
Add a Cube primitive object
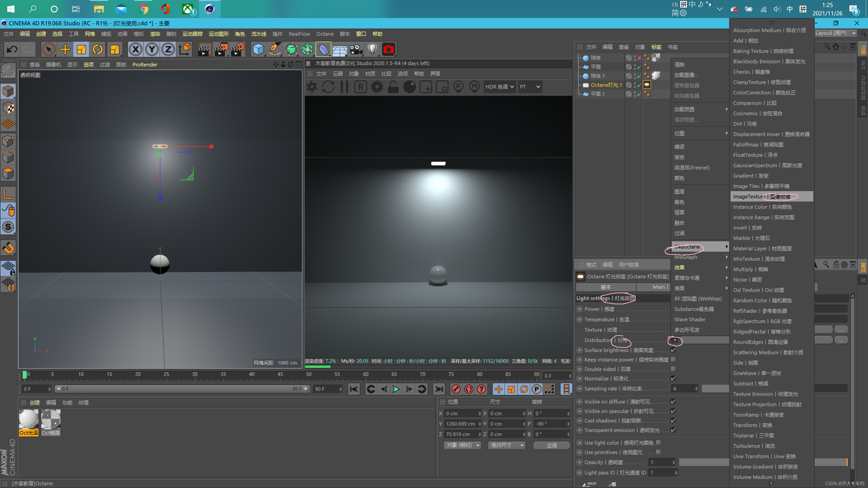[x=258, y=49]
